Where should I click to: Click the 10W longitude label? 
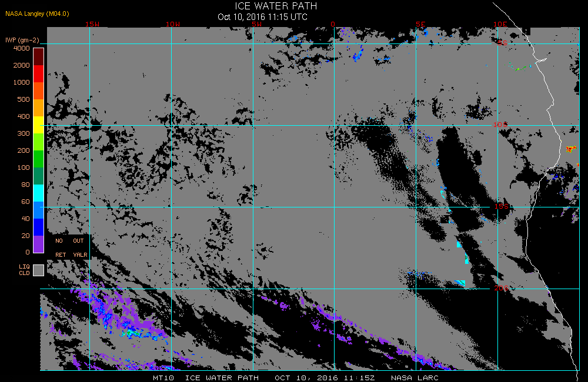click(173, 24)
